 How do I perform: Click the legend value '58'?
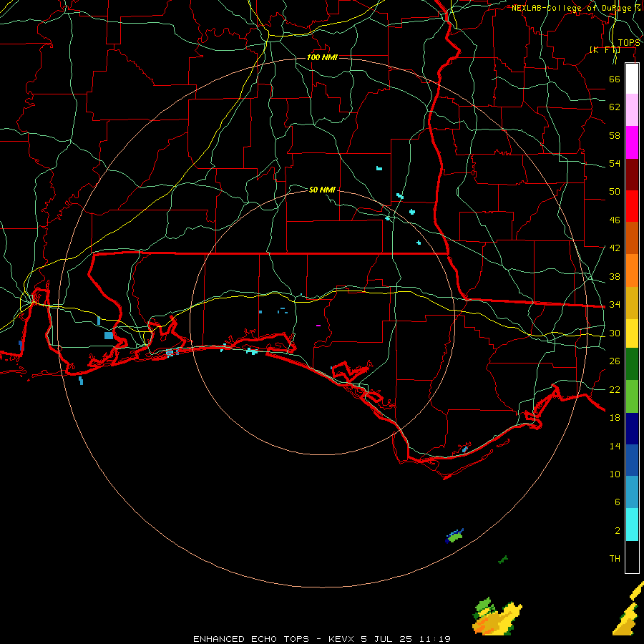tap(615, 135)
